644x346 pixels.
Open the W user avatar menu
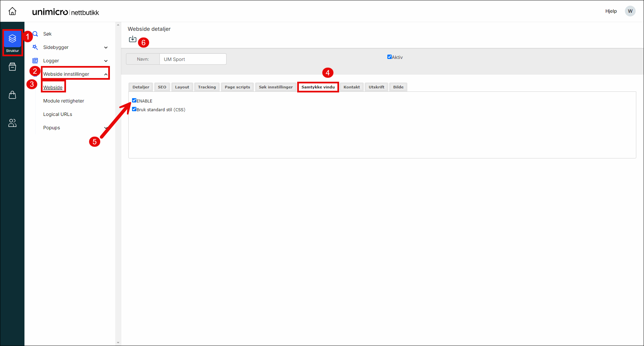point(630,11)
